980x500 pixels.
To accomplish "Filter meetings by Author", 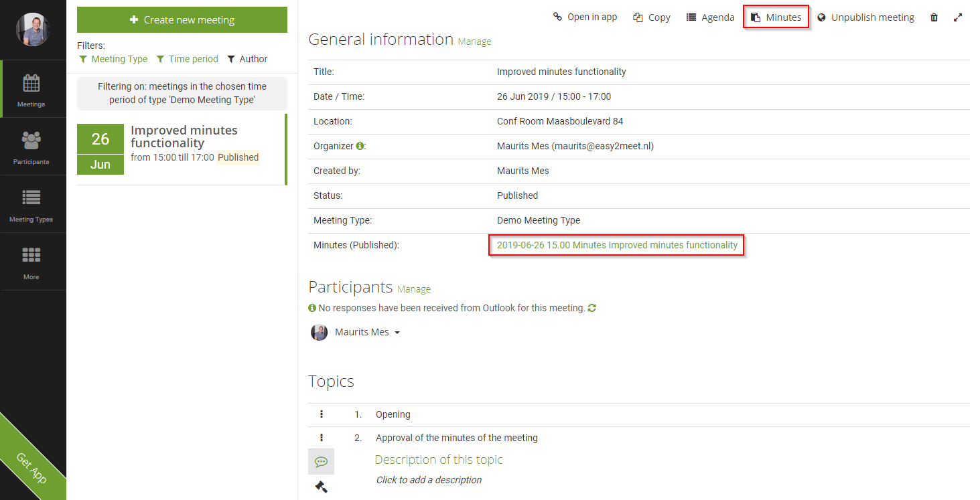I will (x=247, y=59).
